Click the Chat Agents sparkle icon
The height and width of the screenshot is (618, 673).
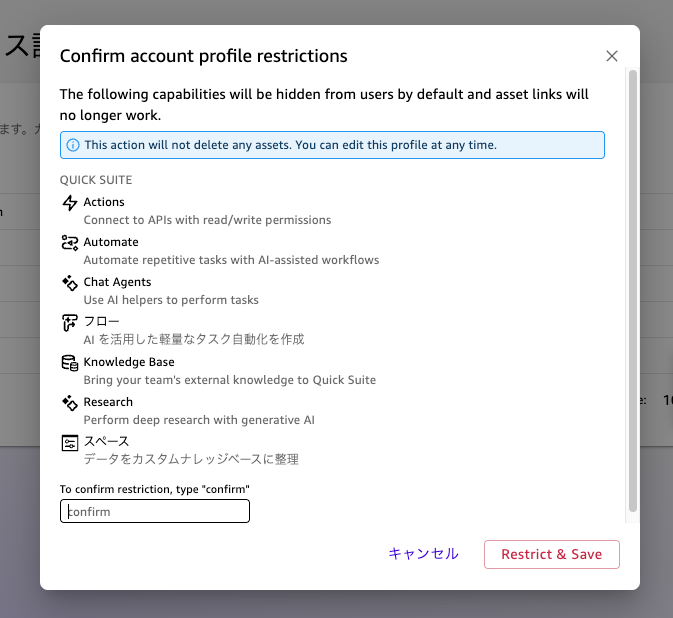[69, 283]
